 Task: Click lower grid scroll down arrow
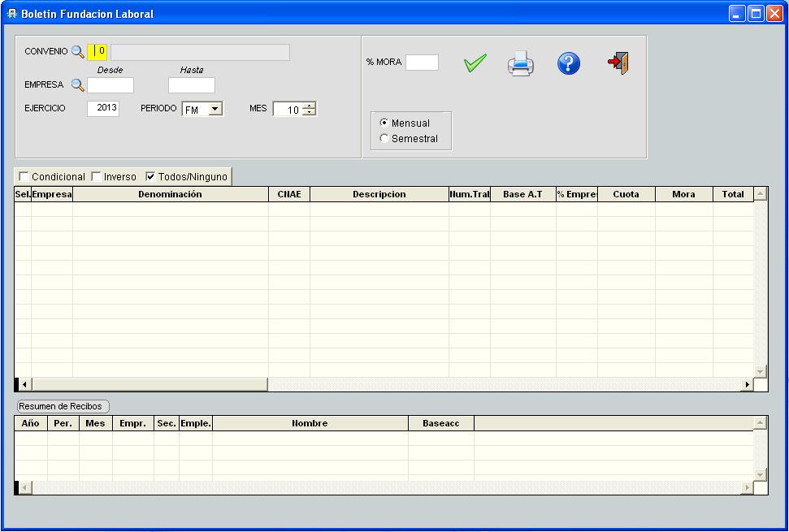pos(761,474)
